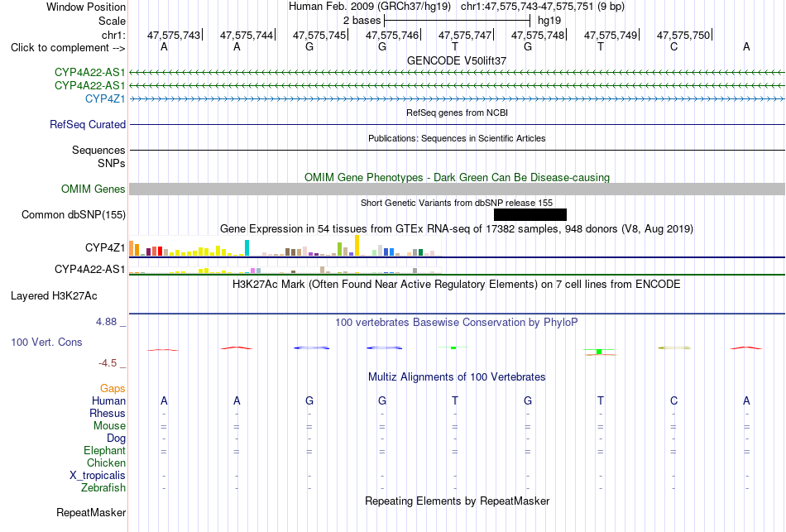Click the Layered H3K27Ac label
The height and width of the screenshot is (532, 786).
pyautogui.click(x=54, y=296)
